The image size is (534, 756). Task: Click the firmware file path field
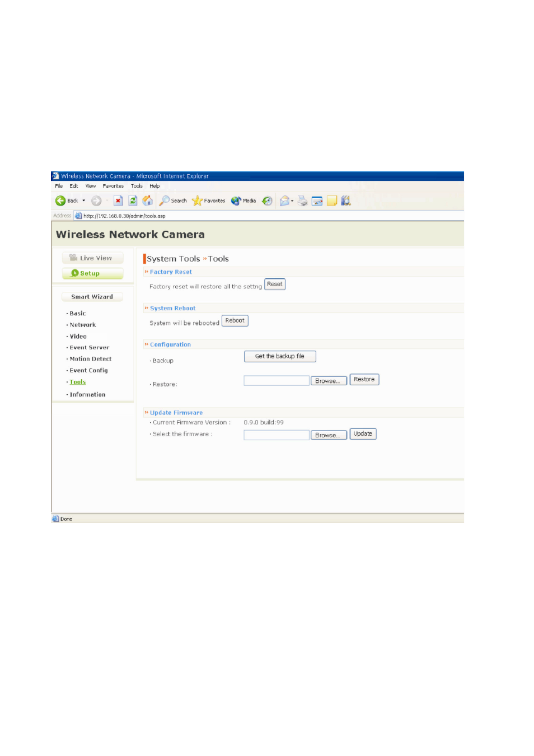277,435
